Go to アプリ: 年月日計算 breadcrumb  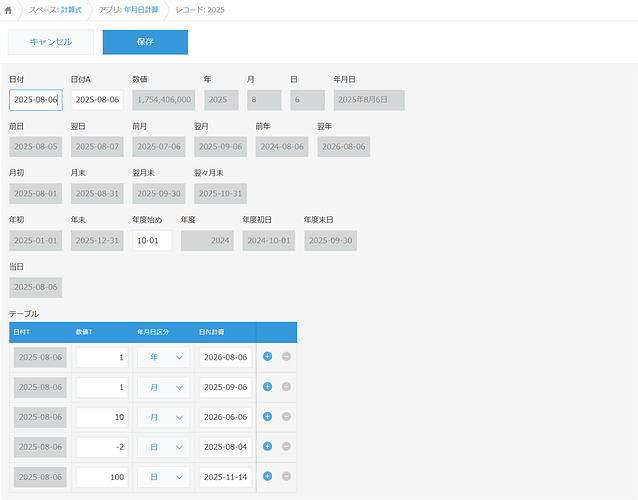point(128,9)
